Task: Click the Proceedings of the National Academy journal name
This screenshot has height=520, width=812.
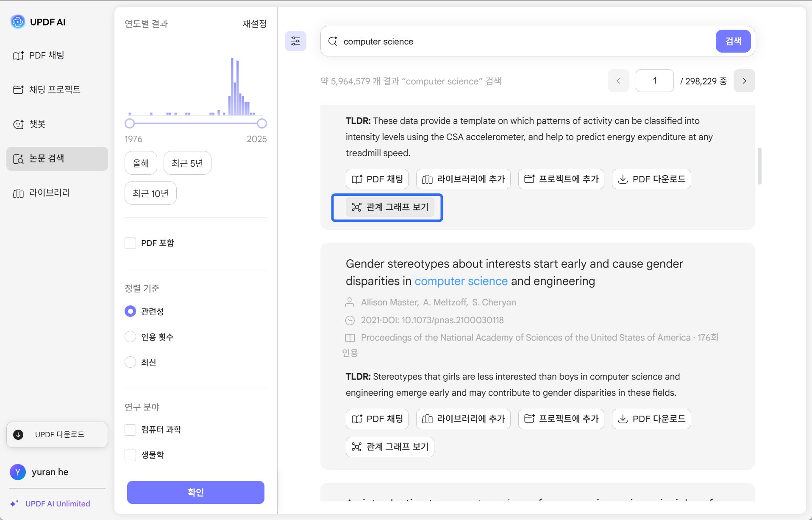Action: point(526,338)
